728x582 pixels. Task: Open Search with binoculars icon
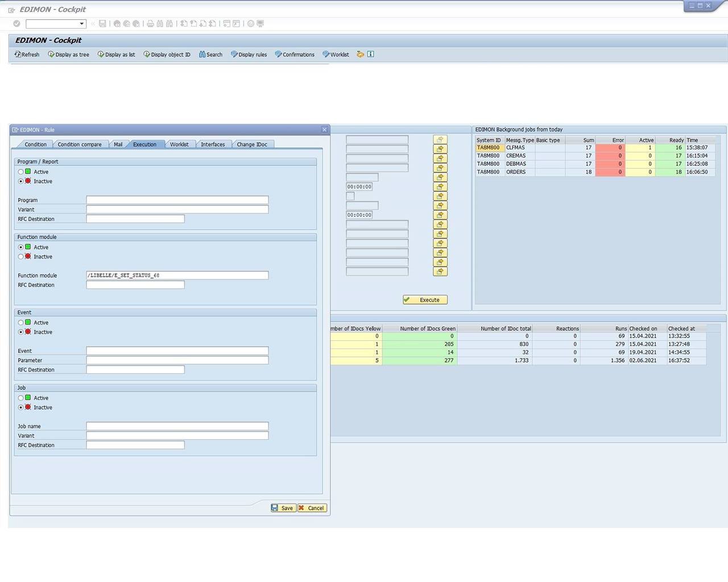point(210,55)
